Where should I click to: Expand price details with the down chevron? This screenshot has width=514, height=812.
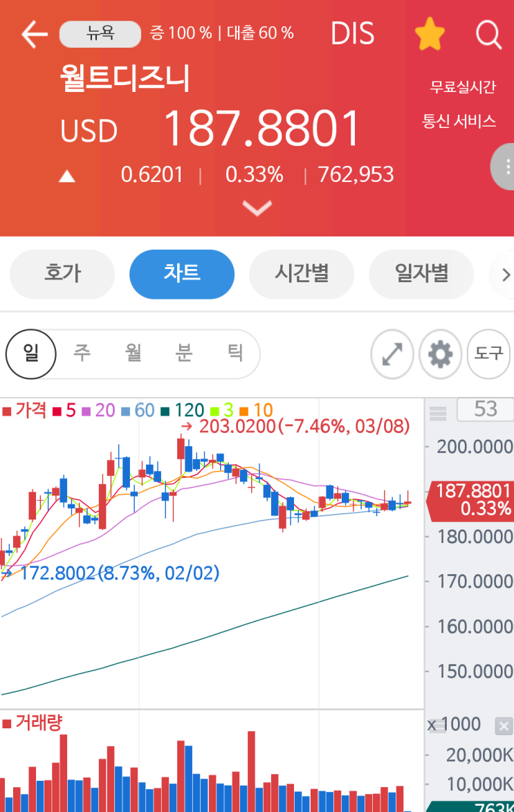[x=257, y=208]
